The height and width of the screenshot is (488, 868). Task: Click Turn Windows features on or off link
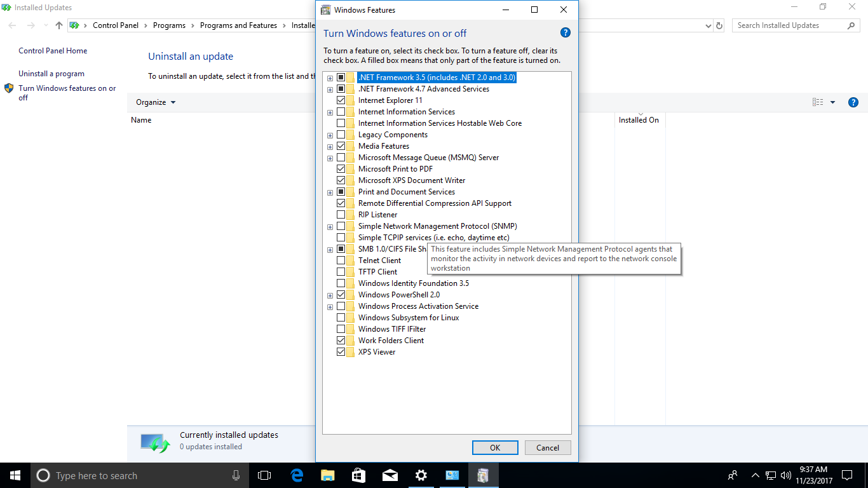(67, 93)
